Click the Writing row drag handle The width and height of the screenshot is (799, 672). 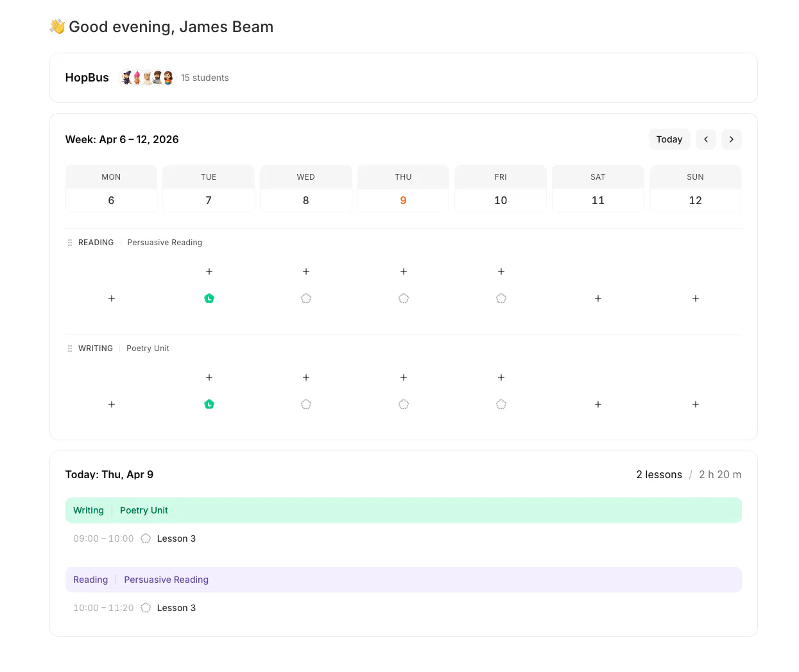[x=70, y=349]
